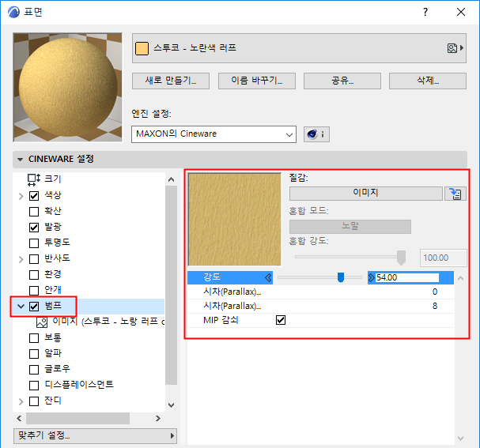Click the 54.00 strength input field

pos(407,277)
